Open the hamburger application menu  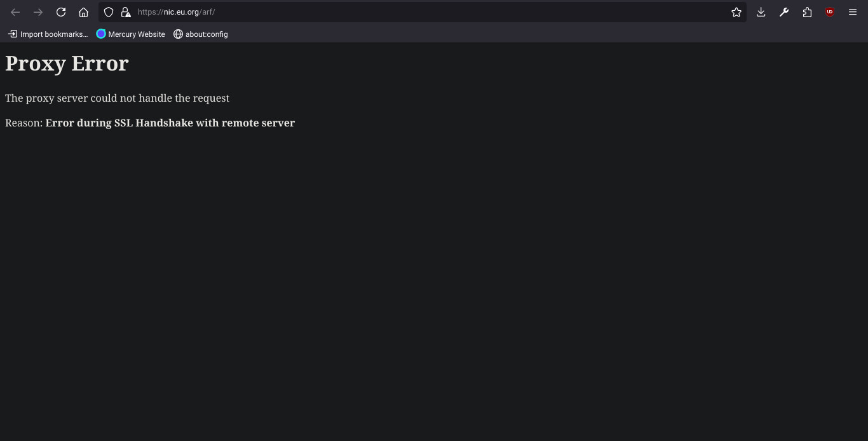pyautogui.click(x=853, y=12)
